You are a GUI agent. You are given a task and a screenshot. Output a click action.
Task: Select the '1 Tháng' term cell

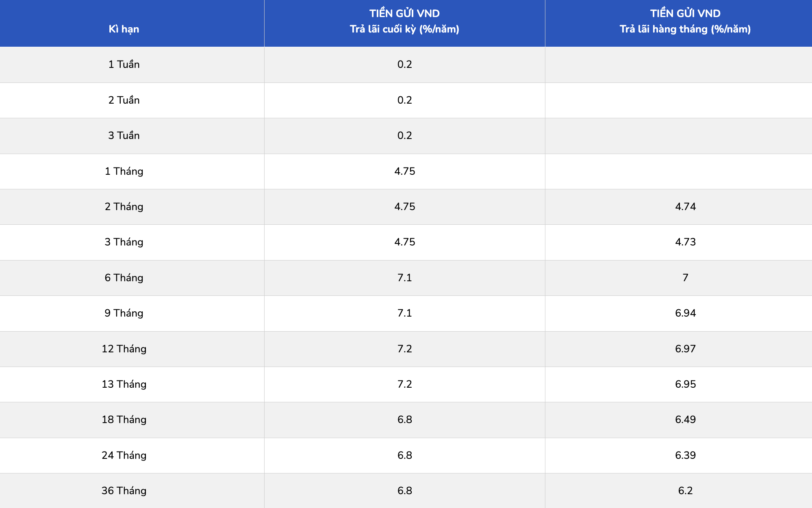124,171
